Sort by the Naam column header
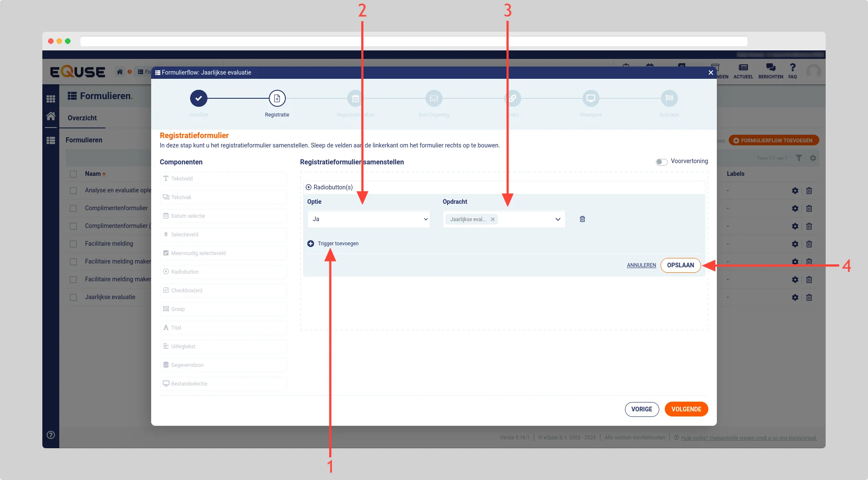Screen dimensions: 868x480 [x=93, y=174]
